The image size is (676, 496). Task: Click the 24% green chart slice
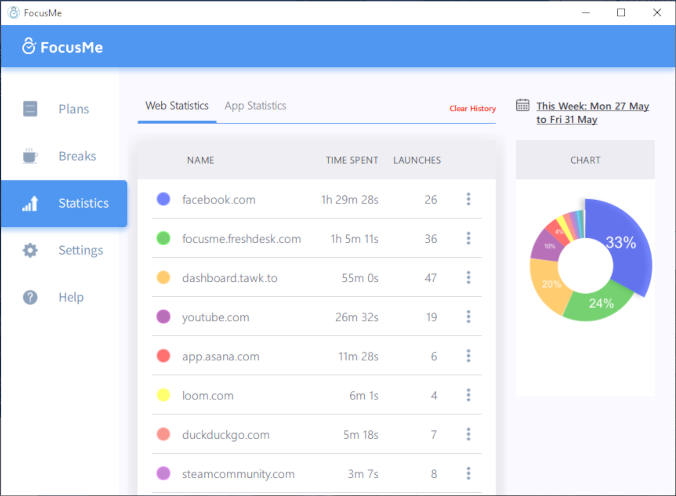600,304
